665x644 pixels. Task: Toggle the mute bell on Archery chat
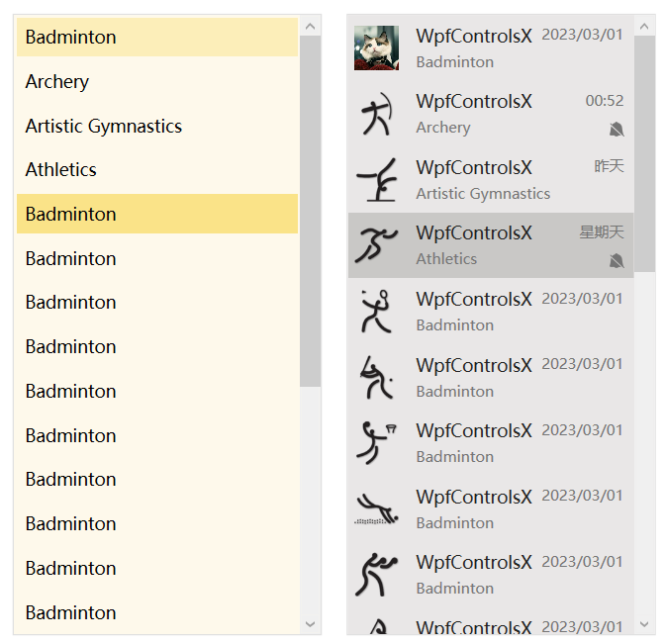pyautogui.click(x=617, y=130)
